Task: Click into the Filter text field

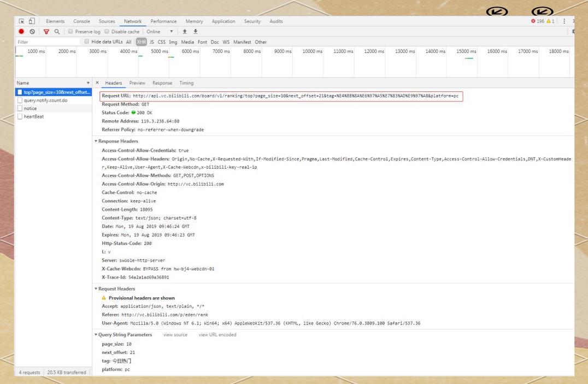Action: pyautogui.click(x=46, y=42)
